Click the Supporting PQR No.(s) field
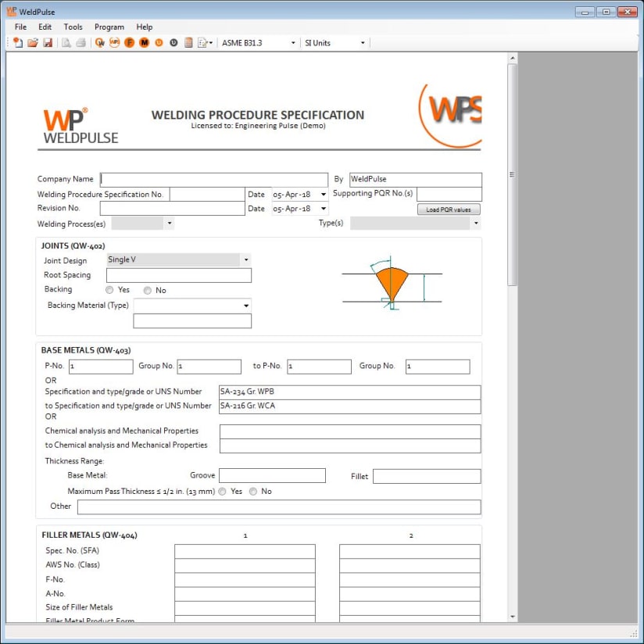This screenshot has width=644, height=644. click(449, 194)
